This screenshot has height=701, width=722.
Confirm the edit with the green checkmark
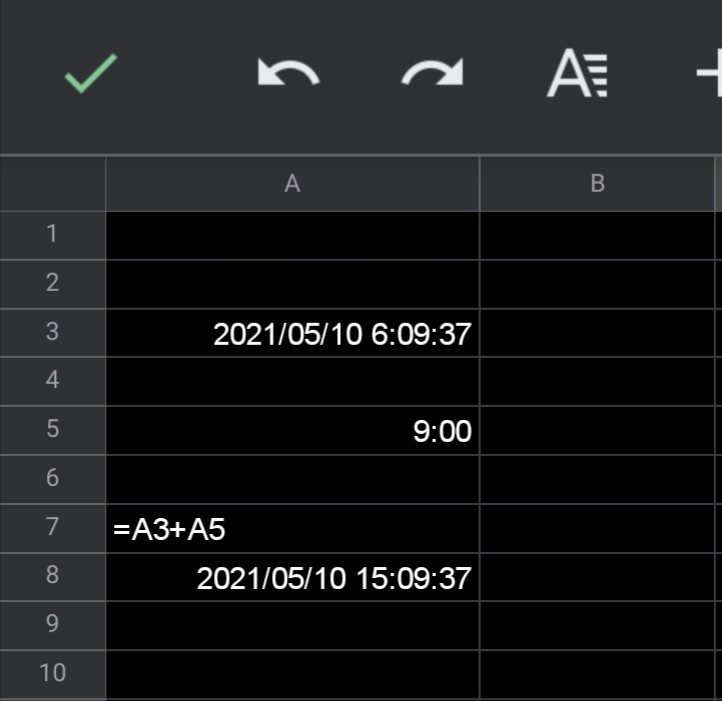pos(90,74)
